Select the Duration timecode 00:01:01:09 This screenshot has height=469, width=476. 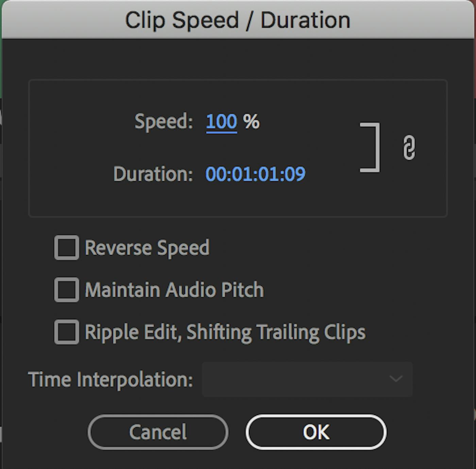(255, 174)
